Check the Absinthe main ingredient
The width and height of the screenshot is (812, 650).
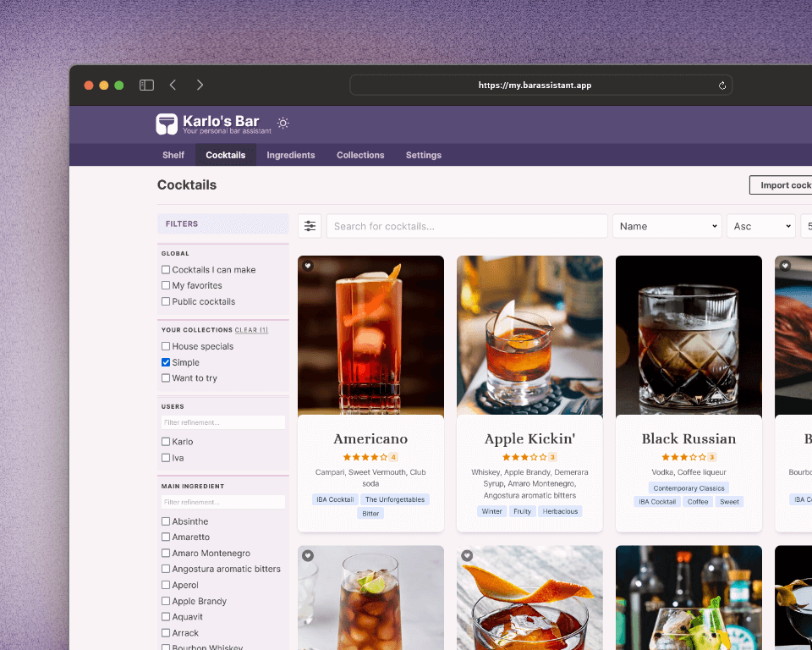tap(166, 521)
